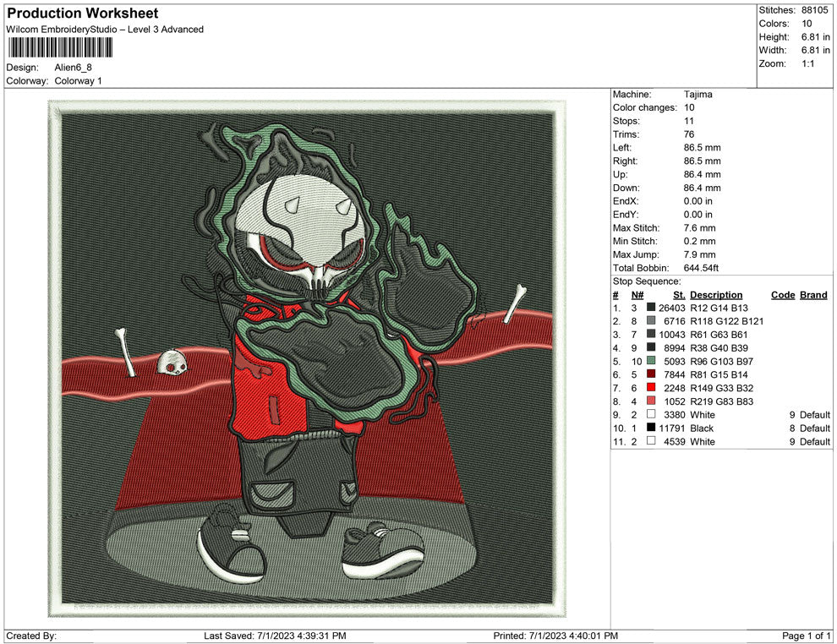Click the barcode under the studio name

pos(59,48)
